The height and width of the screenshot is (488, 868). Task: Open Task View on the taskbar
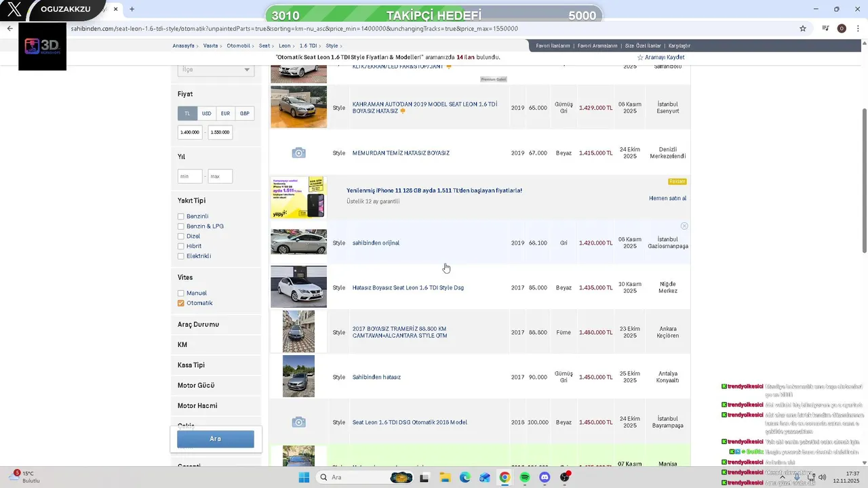(x=425, y=477)
